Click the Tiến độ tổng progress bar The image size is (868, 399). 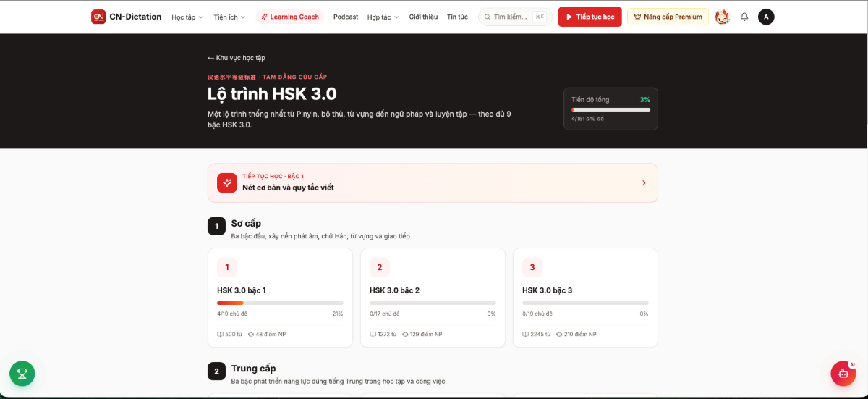tap(610, 109)
